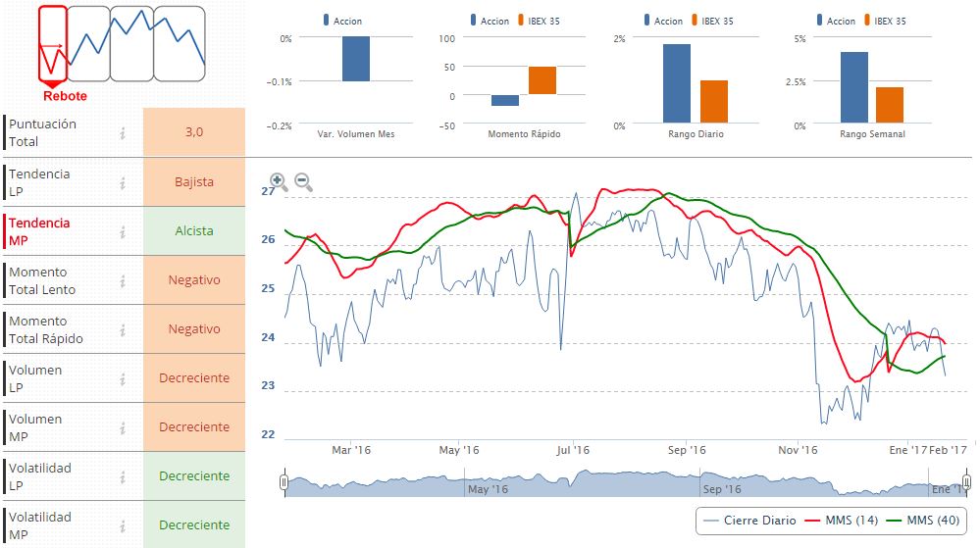
Task: Select the Volumen LP row label
Action: coord(35,378)
